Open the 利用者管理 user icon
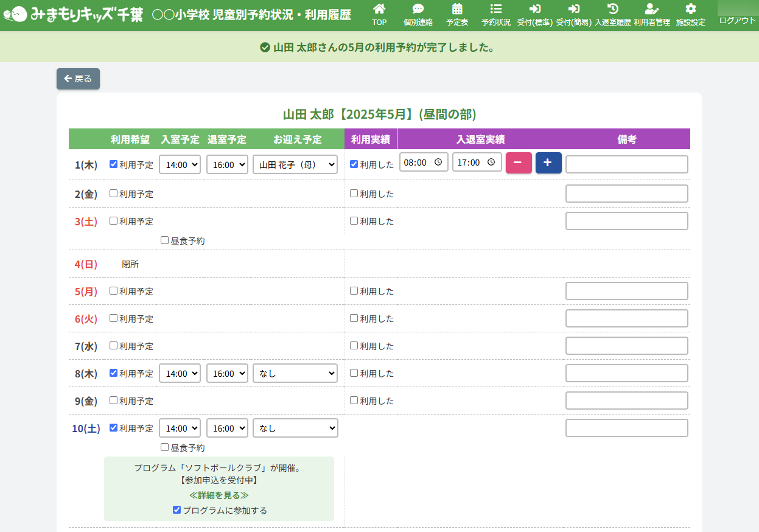 click(651, 9)
